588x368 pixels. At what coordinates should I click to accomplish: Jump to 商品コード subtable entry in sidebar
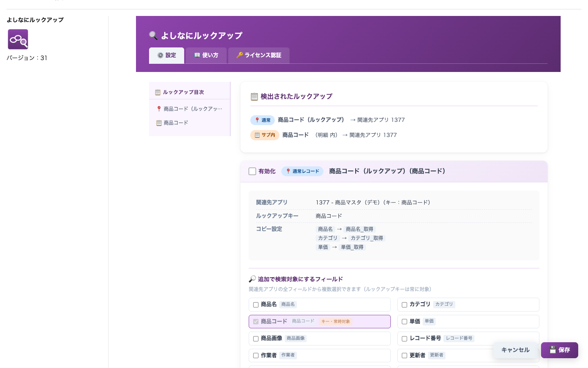[190, 123]
